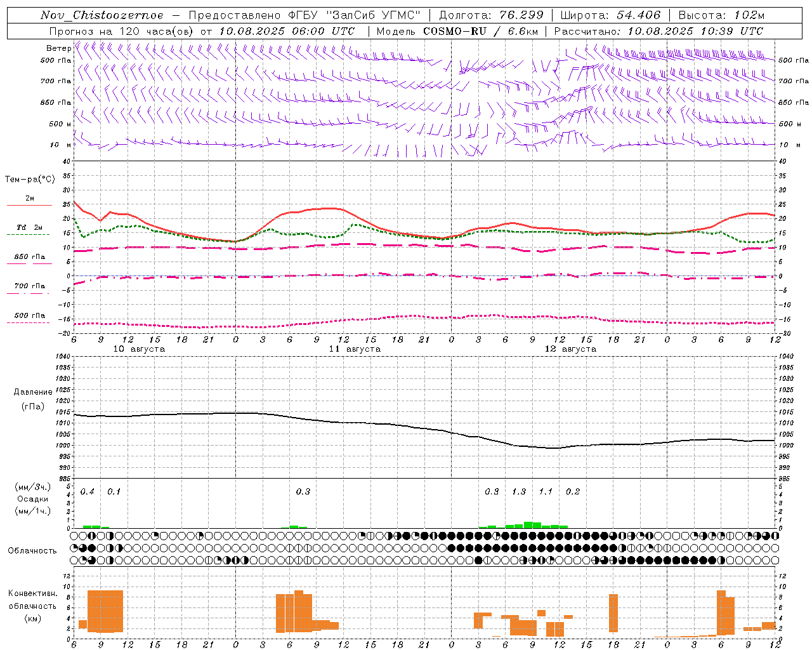812x650 pixels.
Task: Click the date label 12 августа
Action: click(570, 349)
